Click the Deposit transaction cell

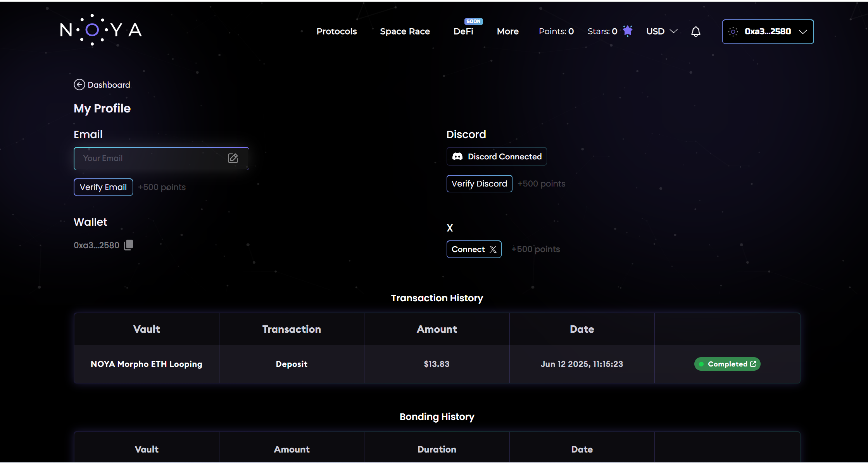click(x=292, y=364)
